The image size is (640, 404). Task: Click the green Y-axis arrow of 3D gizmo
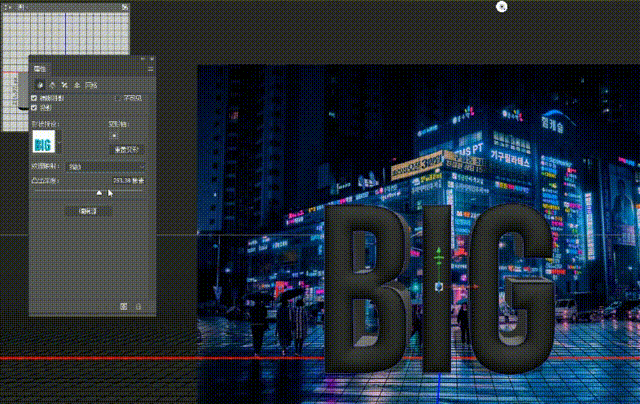(x=439, y=251)
